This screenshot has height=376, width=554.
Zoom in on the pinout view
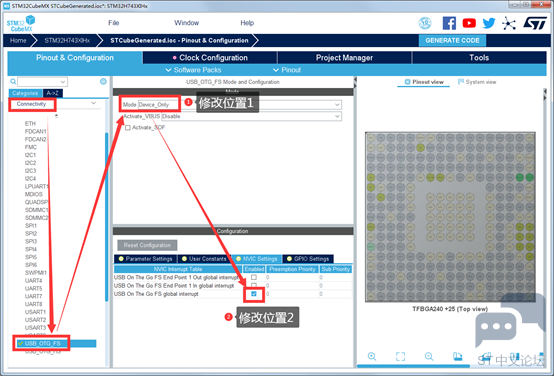372,356
